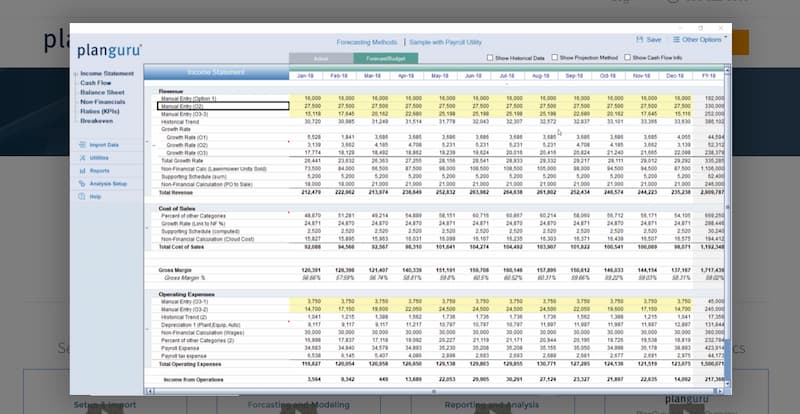This screenshot has height=414, width=800.
Task: Open the Other Options dropdown arrow
Action: pos(726,37)
